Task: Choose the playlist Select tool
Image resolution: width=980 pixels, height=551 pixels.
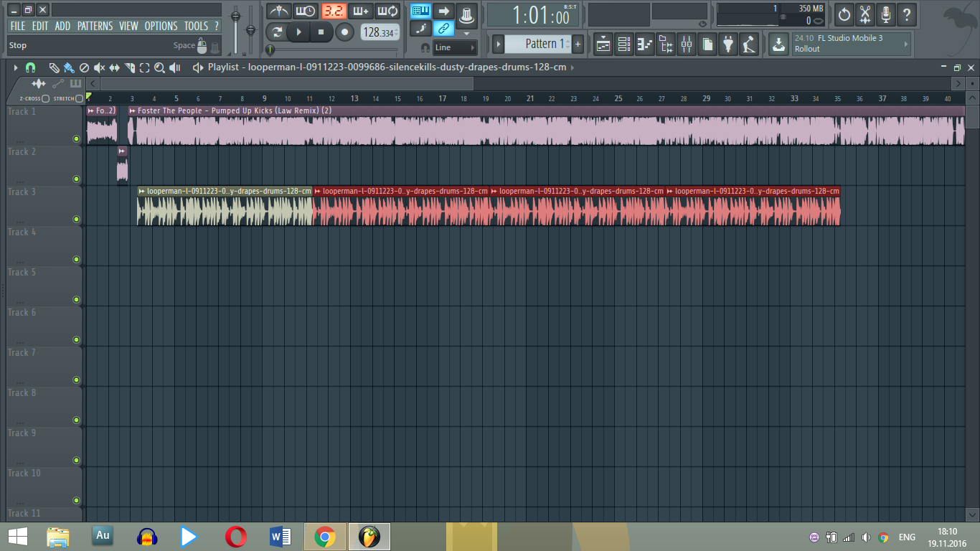Action: [144, 67]
